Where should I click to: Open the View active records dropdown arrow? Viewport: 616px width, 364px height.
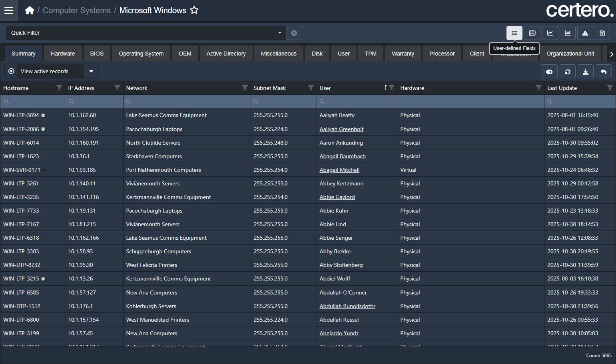click(x=91, y=72)
